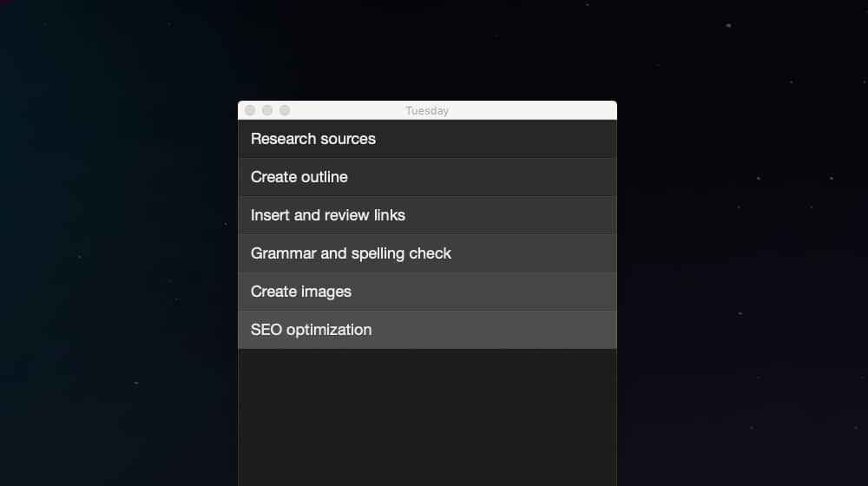Focus the to-do entry mentioning links
Image resolution: width=868 pixels, height=486 pixels.
427,215
